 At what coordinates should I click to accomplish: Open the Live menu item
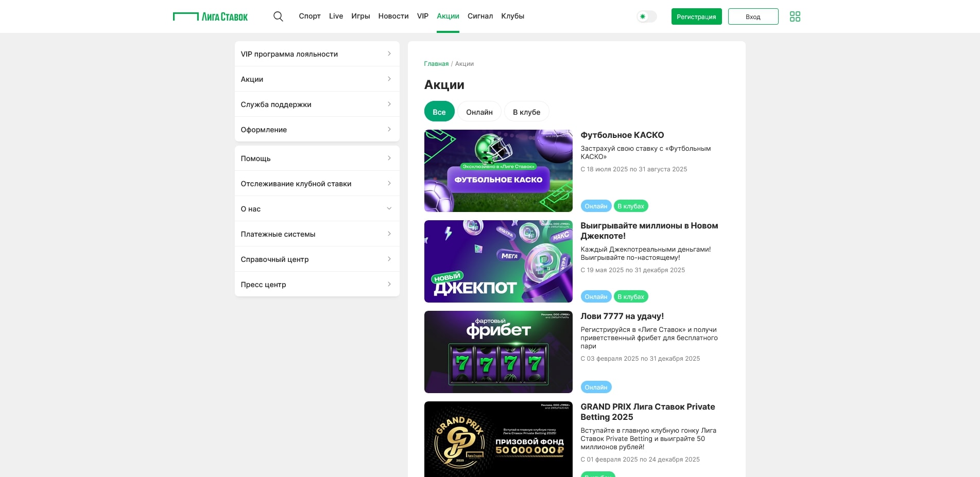tap(336, 16)
